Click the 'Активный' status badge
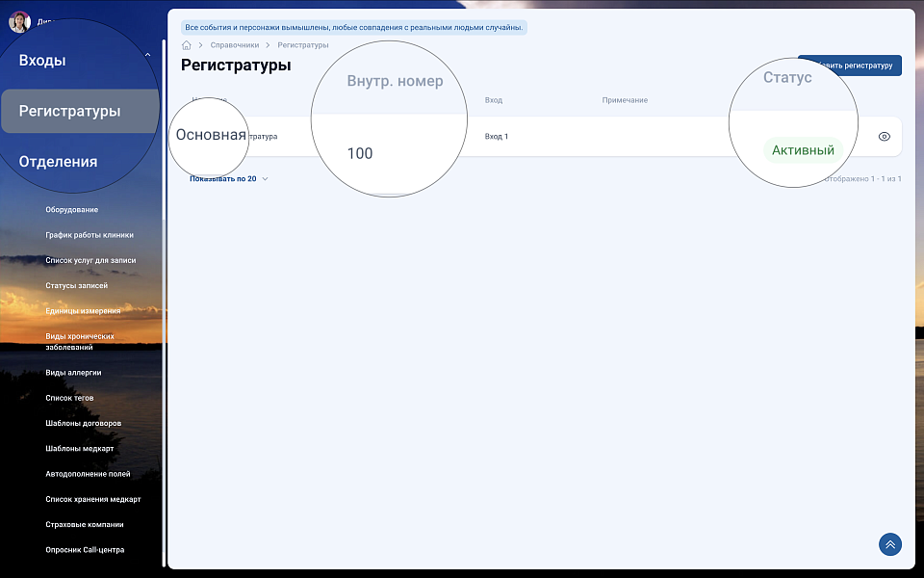924x578 pixels. point(803,150)
